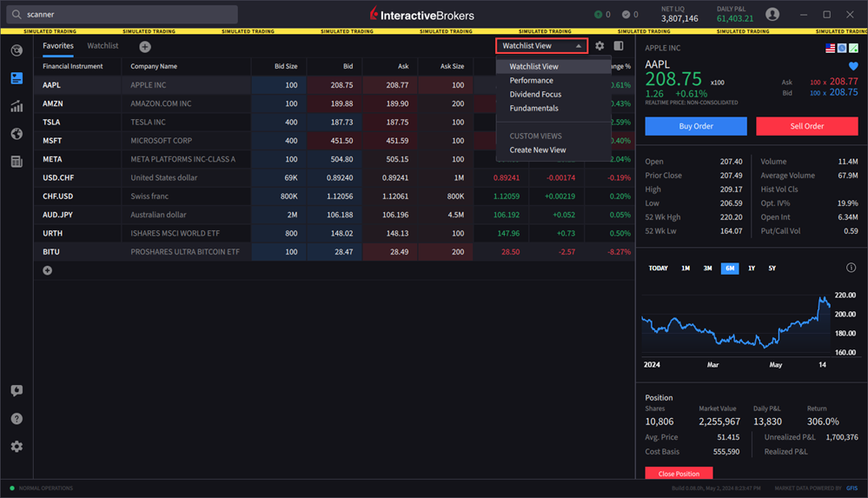This screenshot has width=868, height=498.
Task: Click the Buy Order button
Action: [x=696, y=126]
